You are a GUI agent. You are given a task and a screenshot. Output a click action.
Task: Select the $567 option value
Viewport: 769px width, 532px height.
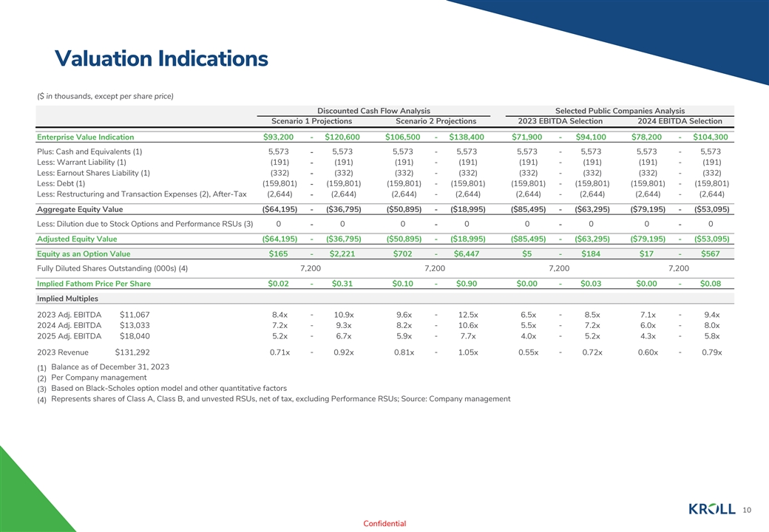point(710,253)
